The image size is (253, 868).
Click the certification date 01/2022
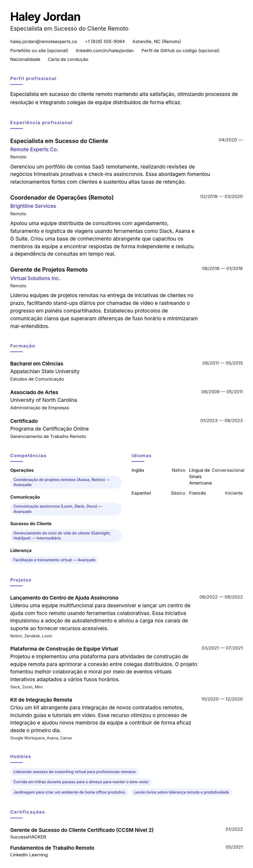click(234, 829)
